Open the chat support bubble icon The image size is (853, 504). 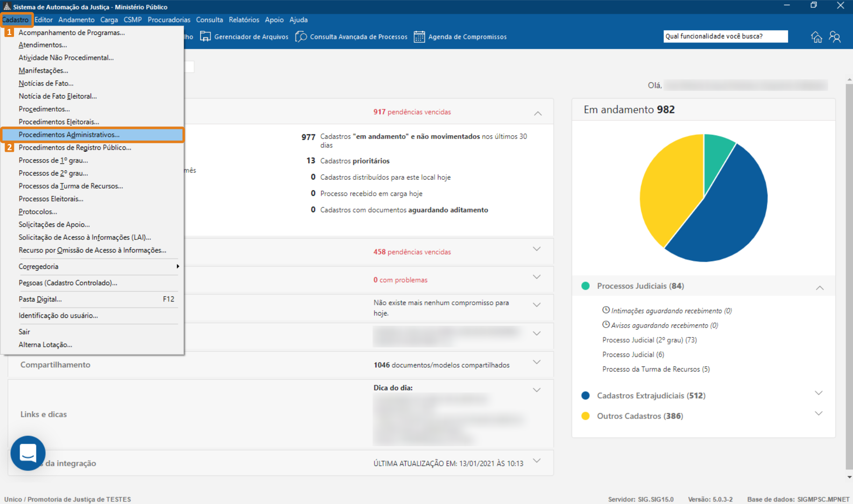(28, 453)
